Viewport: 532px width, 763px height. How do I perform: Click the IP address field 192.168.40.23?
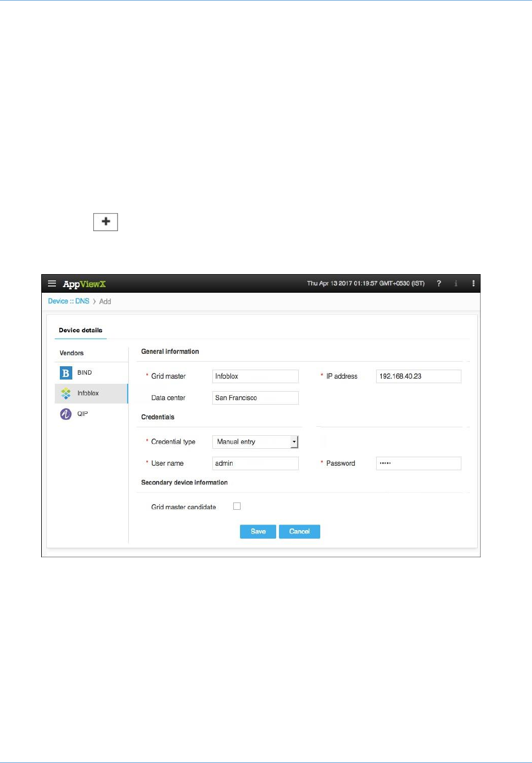[418, 376]
